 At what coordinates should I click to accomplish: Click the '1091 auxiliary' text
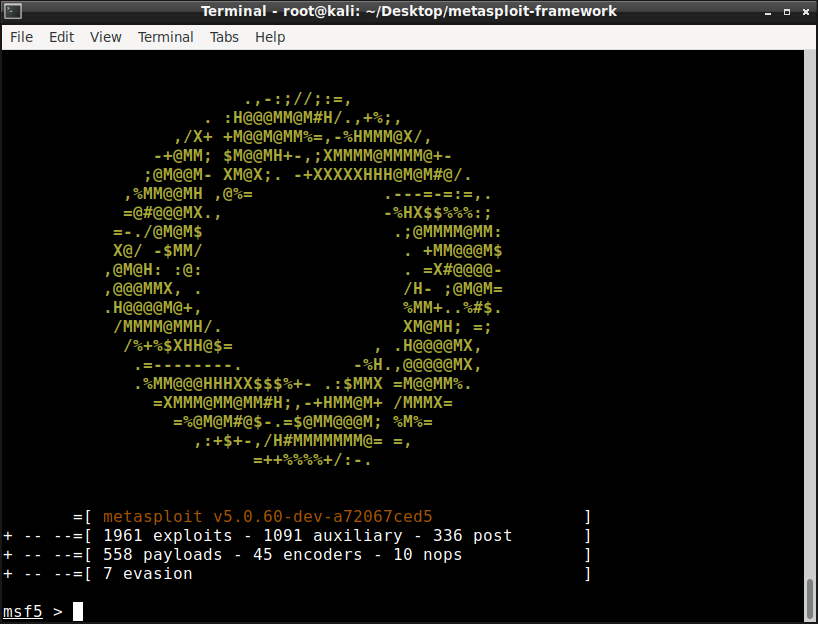(x=333, y=536)
